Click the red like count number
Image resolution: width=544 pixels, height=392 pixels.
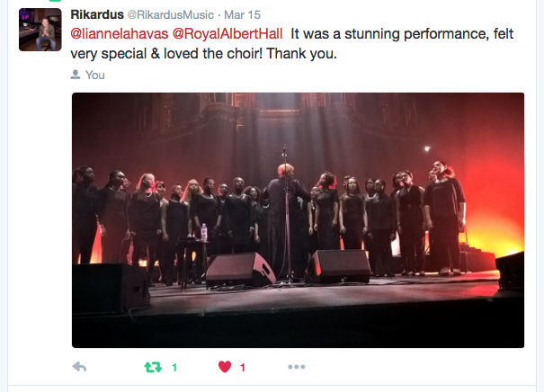click(x=243, y=368)
